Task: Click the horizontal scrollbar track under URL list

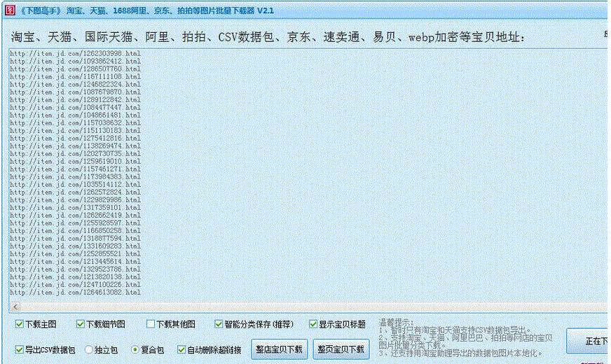Action: 313,307
